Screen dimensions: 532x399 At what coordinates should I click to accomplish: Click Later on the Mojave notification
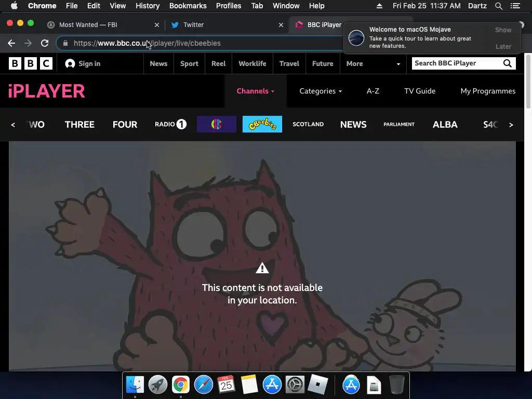click(x=503, y=46)
